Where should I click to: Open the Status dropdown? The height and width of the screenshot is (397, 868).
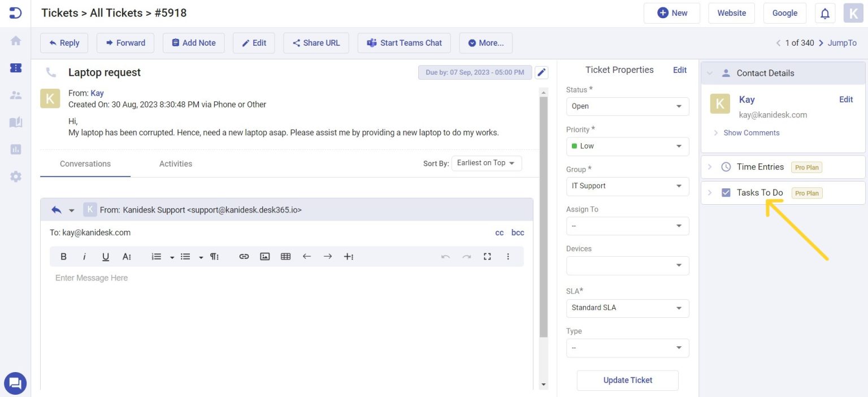pyautogui.click(x=627, y=106)
